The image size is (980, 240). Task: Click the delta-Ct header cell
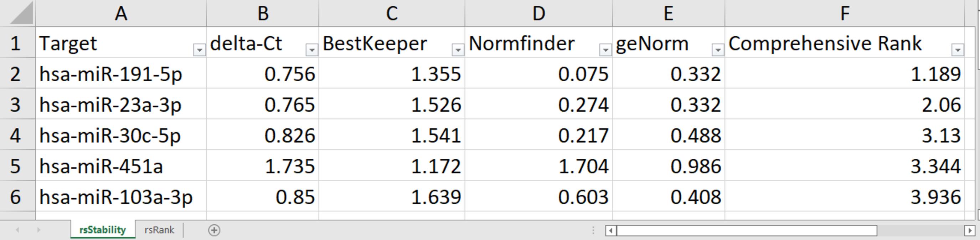263,42
